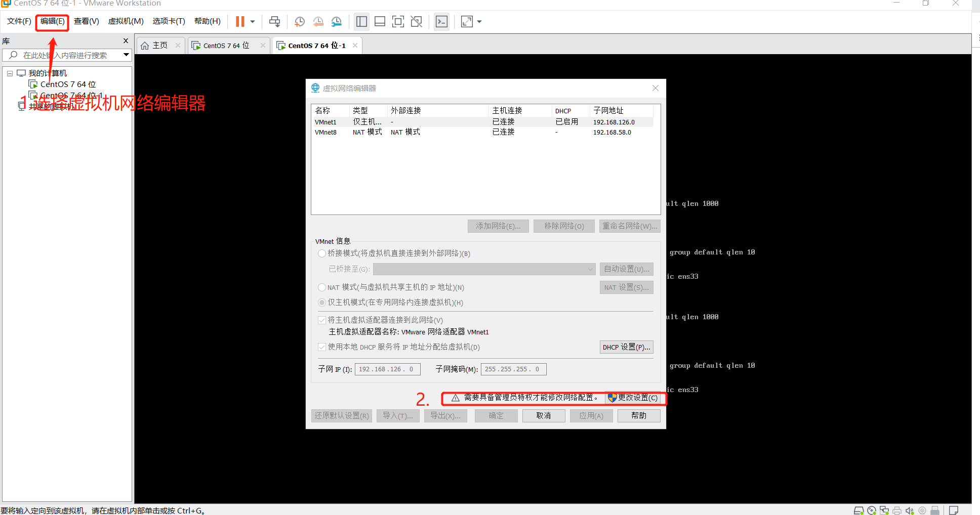
Task: Click the DHCP 设置(P)... button
Action: point(627,347)
